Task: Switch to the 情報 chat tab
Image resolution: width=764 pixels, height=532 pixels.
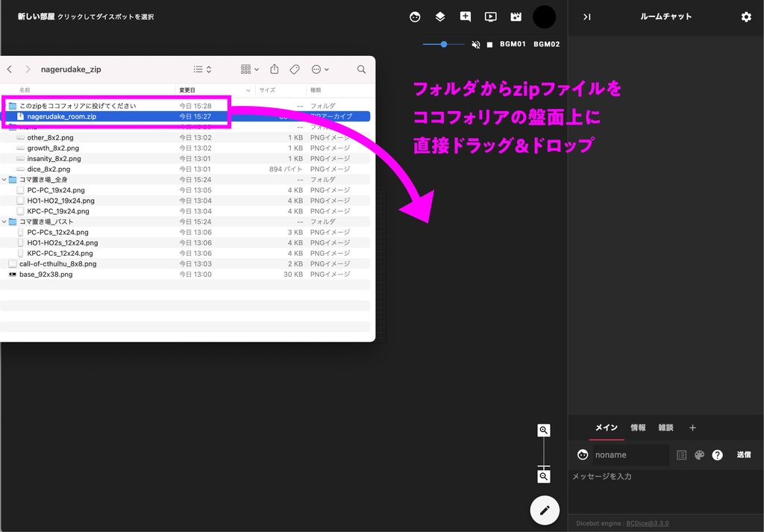Action: click(x=638, y=428)
